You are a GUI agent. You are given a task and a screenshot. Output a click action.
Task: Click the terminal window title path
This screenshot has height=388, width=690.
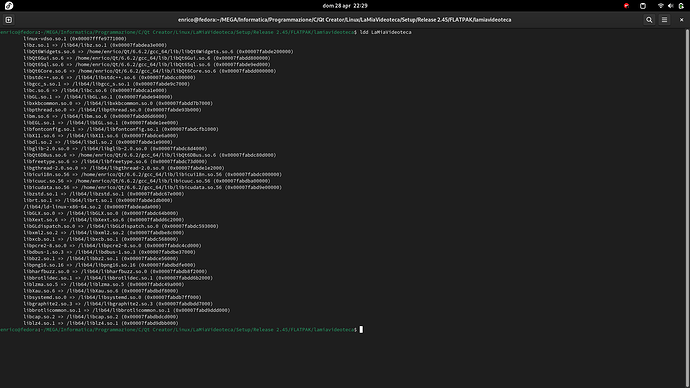click(345, 20)
